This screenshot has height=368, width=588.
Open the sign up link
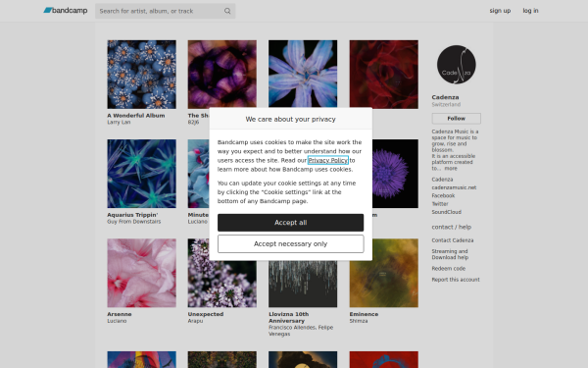tap(500, 11)
